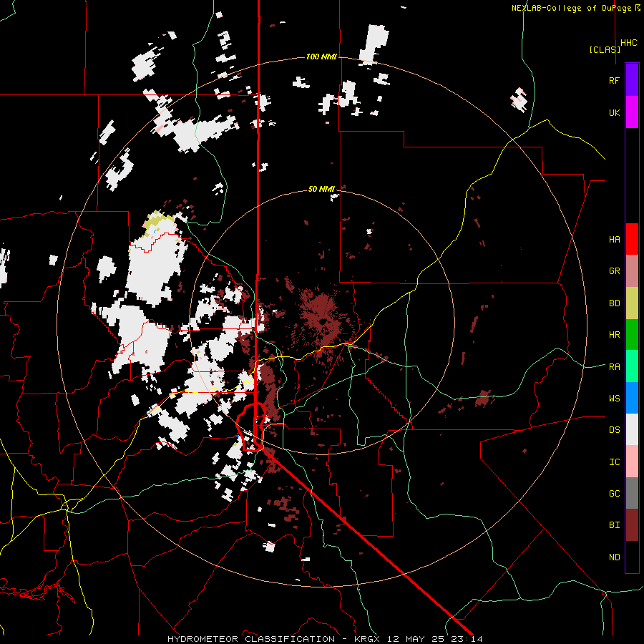The width and height of the screenshot is (644, 644).
Task: Click the 50 NMI range ring label
Action: (321, 189)
